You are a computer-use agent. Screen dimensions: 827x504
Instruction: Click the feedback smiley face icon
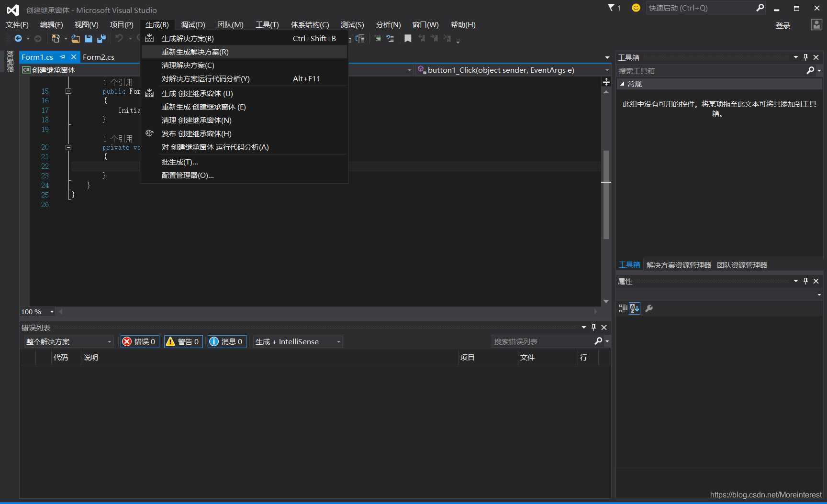coord(636,8)
